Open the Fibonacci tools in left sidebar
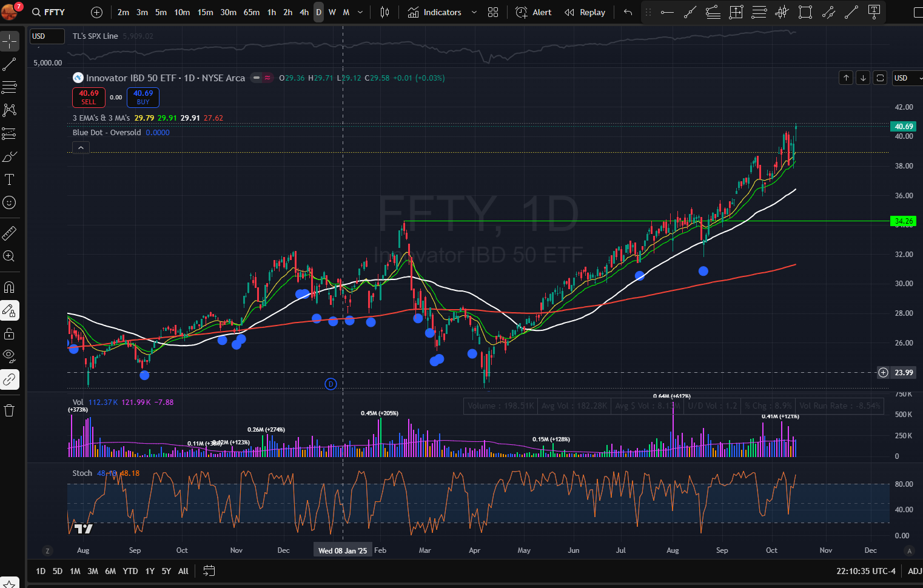 pyautogui.click(x=10, y=87)
